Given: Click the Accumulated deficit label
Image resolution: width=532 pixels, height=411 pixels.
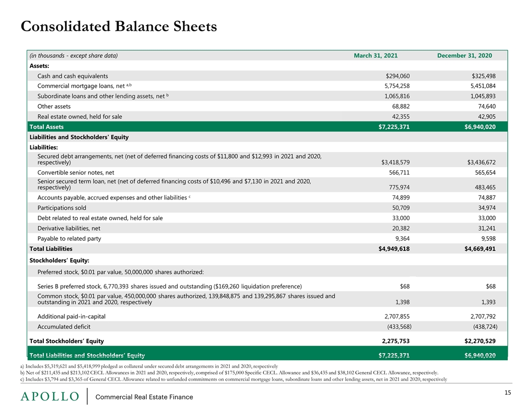Looking at the screenshot, I should pos(64,327).
